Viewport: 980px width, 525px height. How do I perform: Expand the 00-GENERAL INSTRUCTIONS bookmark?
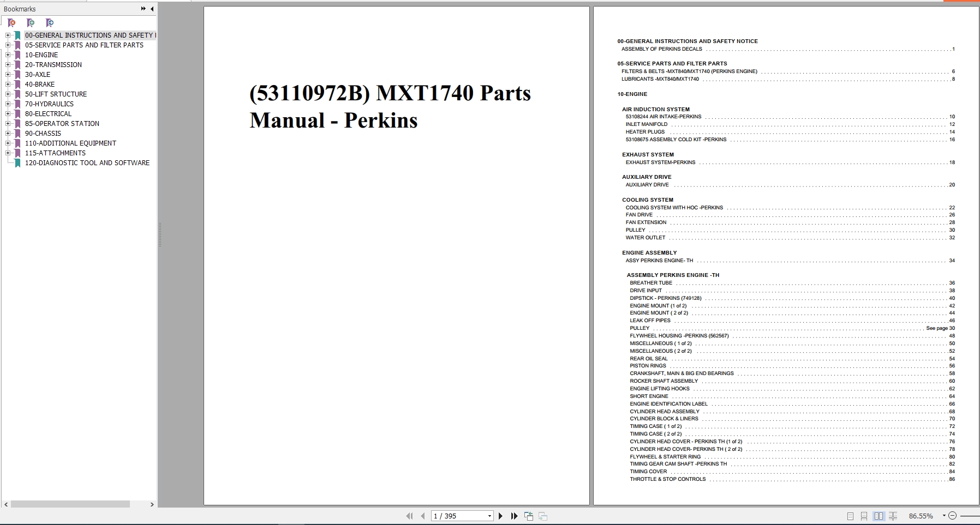point(8,35)
